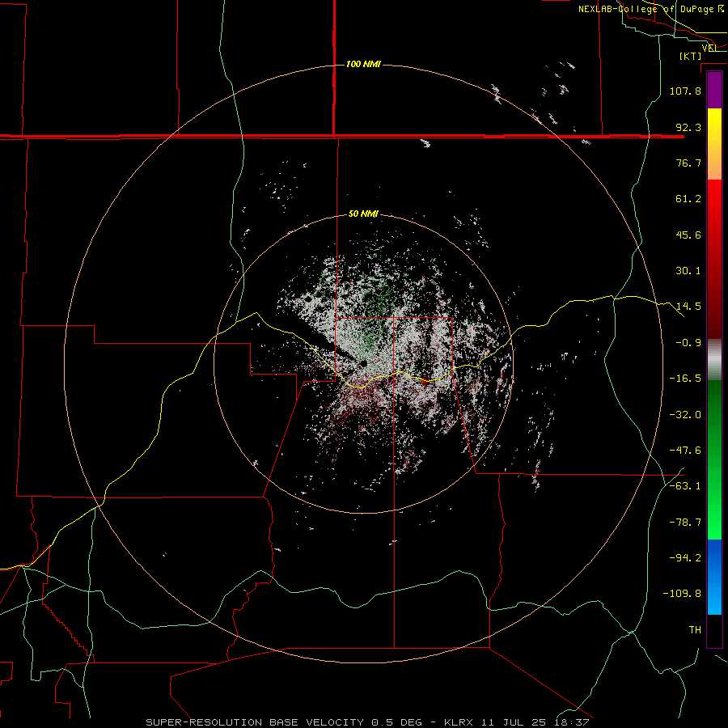Screen dimensions: 728x728
Task: Click the [KT] units label
Action: pyautogui.click(x=691, y=56)
